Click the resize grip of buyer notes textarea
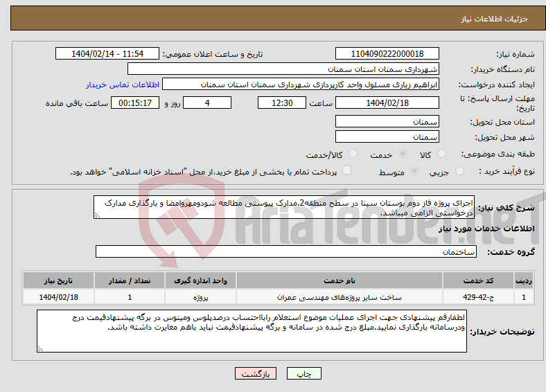The image size is (546, 392). 40,349
